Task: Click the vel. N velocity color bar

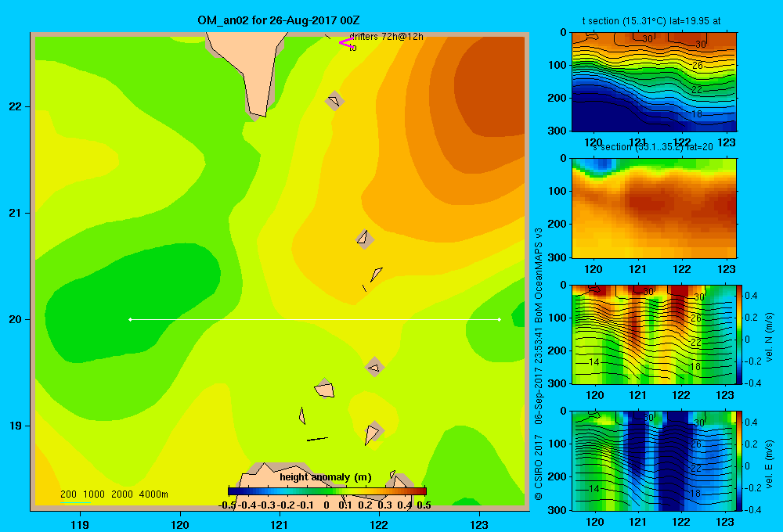Action: pyautogui.click(x=739, y=334)
